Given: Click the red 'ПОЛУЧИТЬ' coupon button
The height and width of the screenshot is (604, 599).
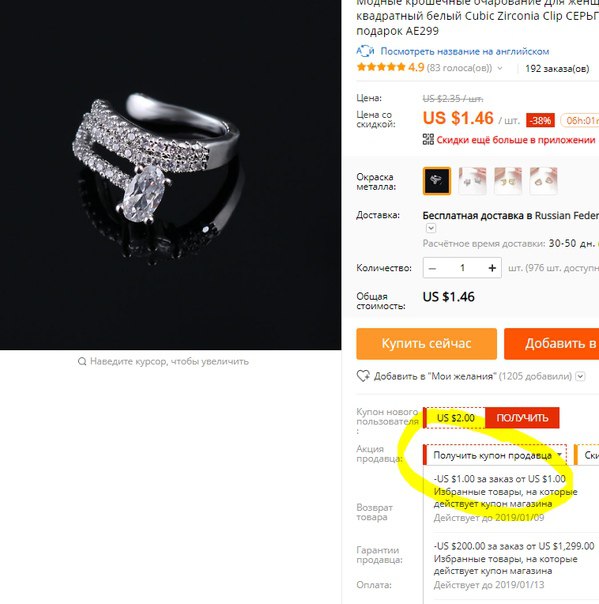Looking at the screenshot, I should tap(522, 418).
